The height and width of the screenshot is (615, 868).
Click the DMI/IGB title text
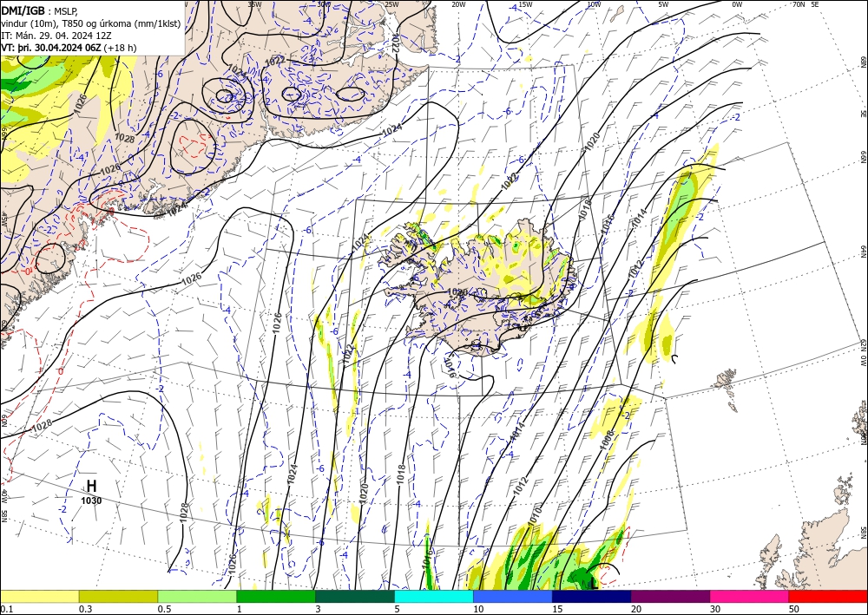coord(23,10)
